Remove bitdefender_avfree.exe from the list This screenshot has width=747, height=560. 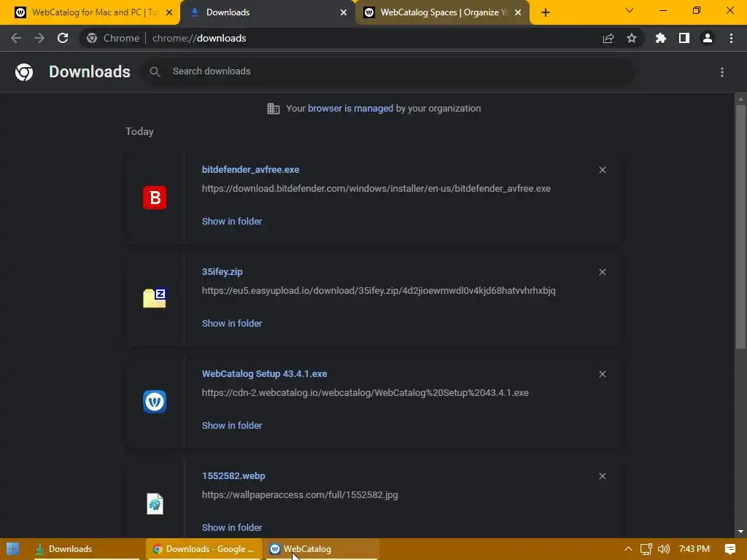[x=603, y=170]
